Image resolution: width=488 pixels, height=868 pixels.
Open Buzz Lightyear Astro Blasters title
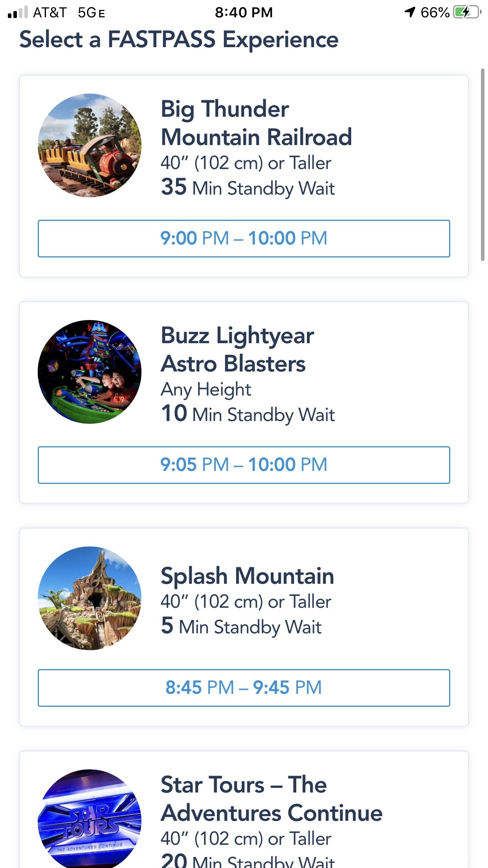pos(237,349)
